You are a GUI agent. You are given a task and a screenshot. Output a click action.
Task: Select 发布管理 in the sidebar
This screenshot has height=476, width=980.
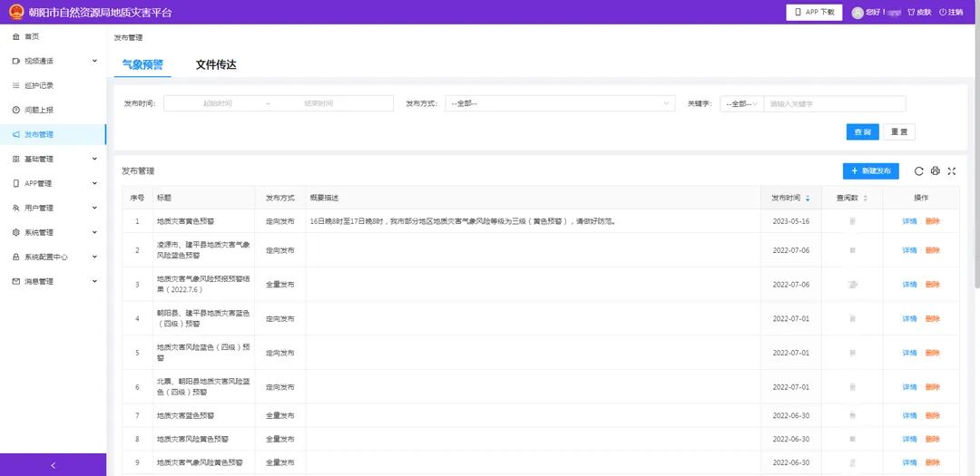click(x=54, y=134)
